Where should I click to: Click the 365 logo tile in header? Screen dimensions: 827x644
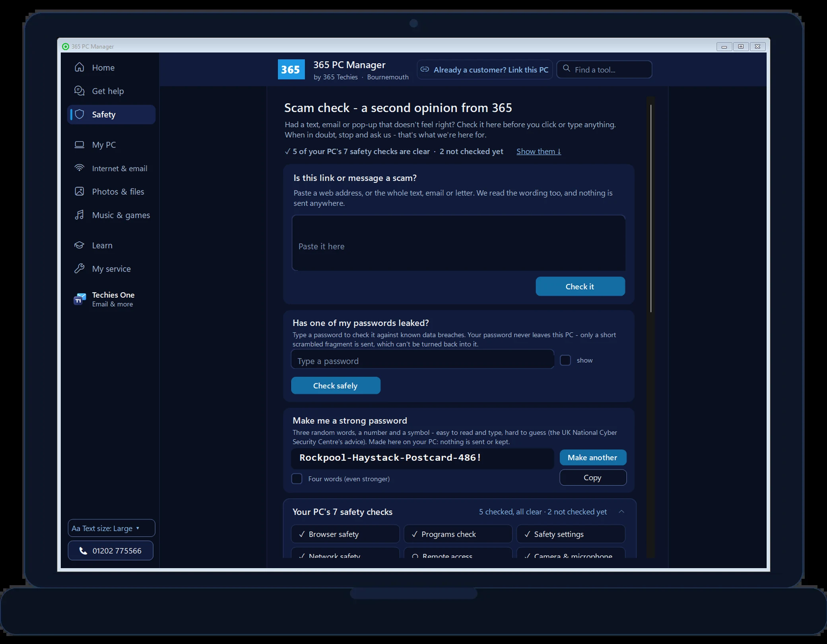[x=291, y=69]
